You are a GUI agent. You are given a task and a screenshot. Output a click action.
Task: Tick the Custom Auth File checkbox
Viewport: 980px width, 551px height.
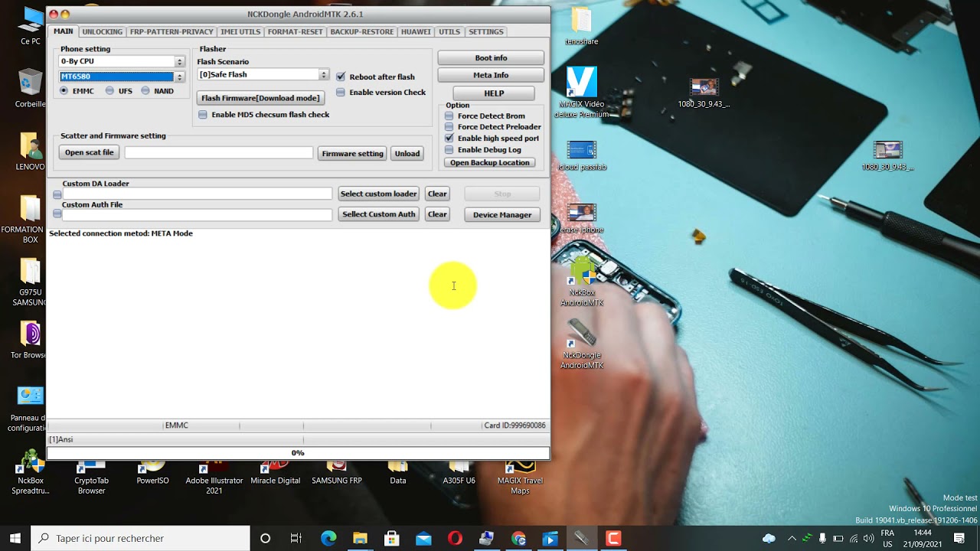pyautogui.click(x=57, y=214)
